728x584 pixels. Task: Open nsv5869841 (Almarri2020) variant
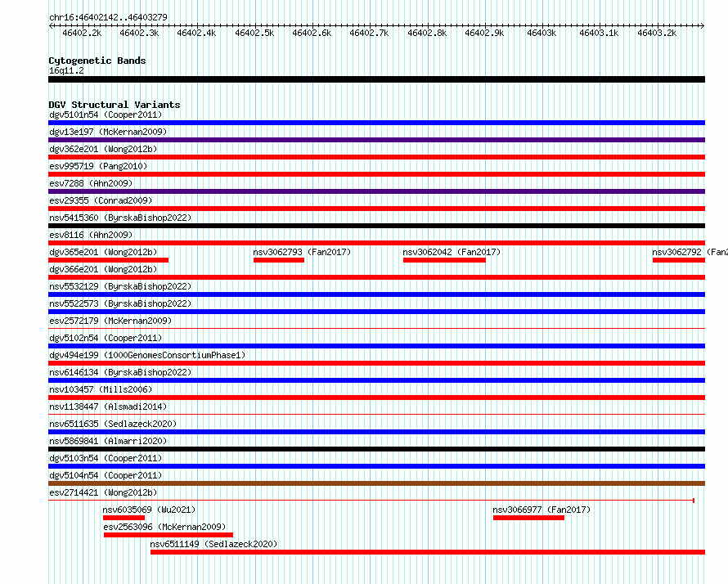point(108,441)
